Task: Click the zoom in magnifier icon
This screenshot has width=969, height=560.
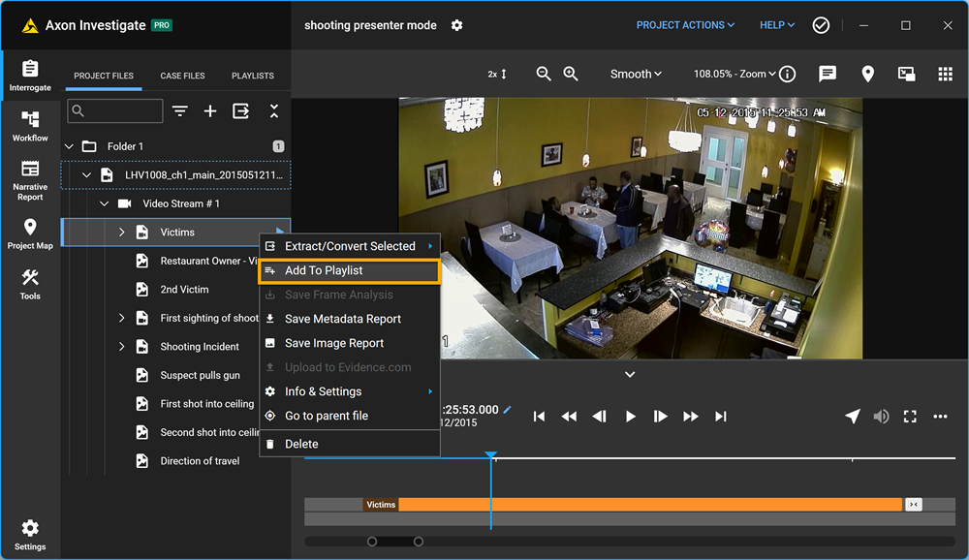Action: click(x=571, y=74)
